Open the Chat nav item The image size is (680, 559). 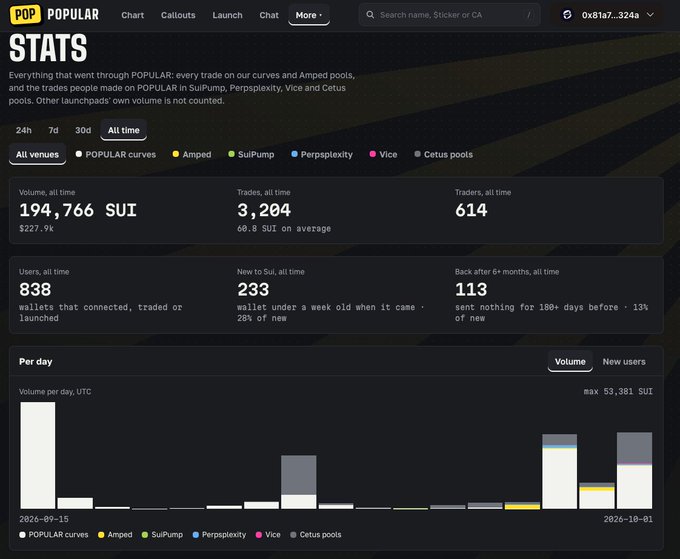coord(269,15)
